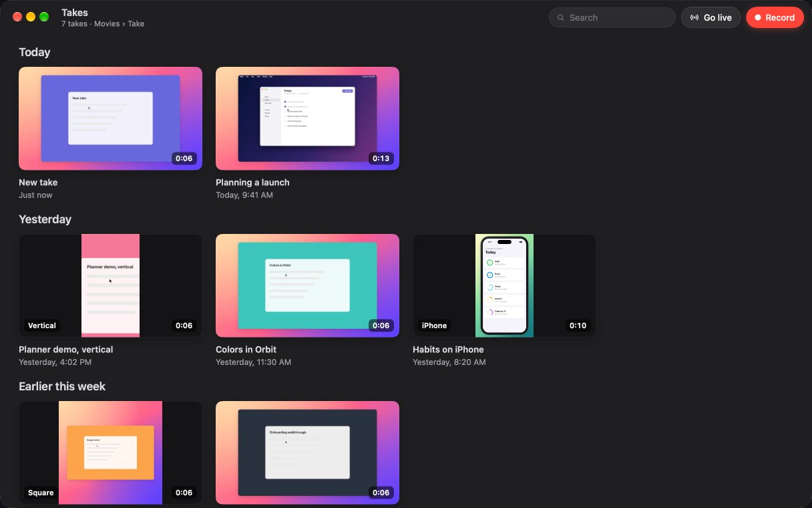Open the Planner demo, vertical thumbnail
This screenshot has width=812, height=508.
110,285
